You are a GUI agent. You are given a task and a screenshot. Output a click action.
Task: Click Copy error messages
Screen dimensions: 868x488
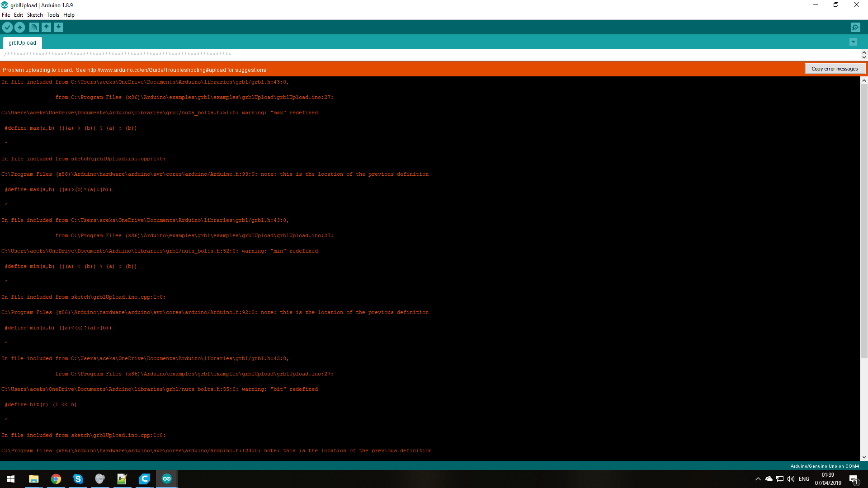(835, 68)
